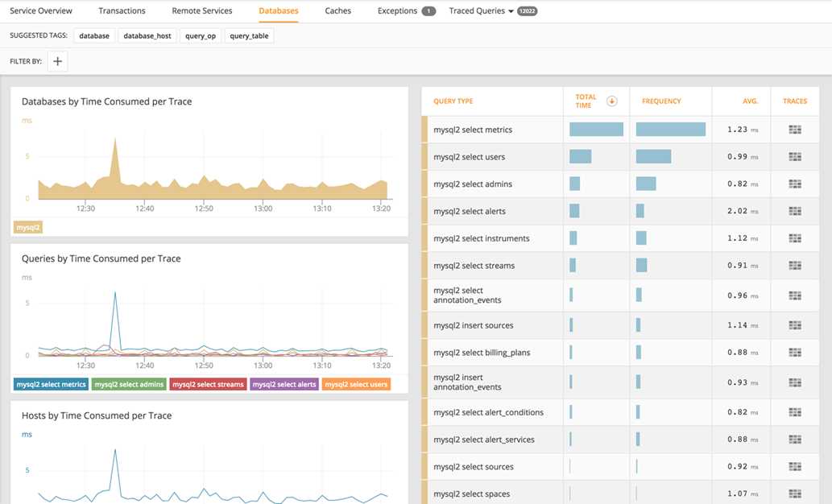Open traces for mysql2 select annotation_events
The width and height of the screenshot is (832, 504).
pyautogui.click(x=794, y=295)
